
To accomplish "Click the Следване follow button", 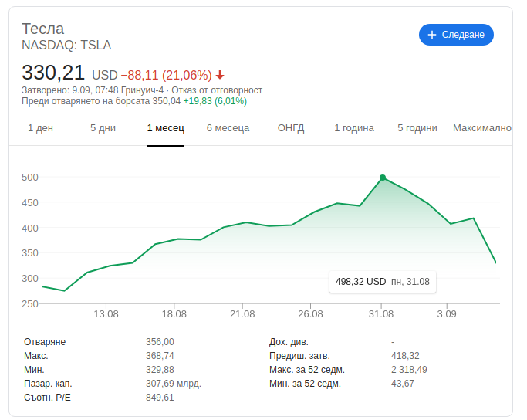I will [456, 35].
